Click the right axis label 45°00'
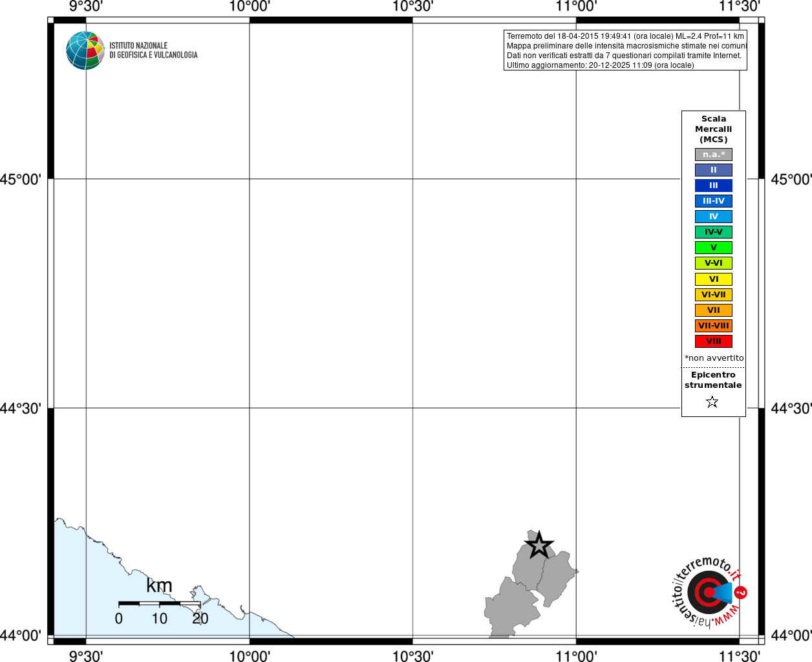 [x=791, y=179]
